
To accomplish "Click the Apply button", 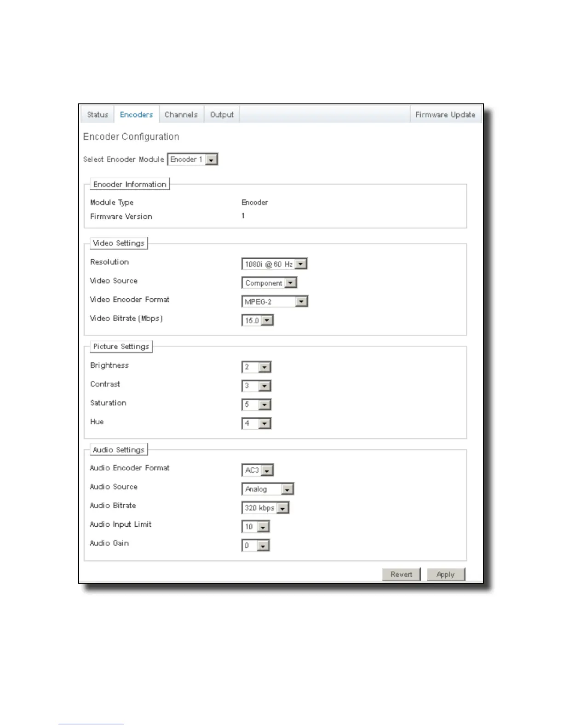I will click(x=446, y=574).
